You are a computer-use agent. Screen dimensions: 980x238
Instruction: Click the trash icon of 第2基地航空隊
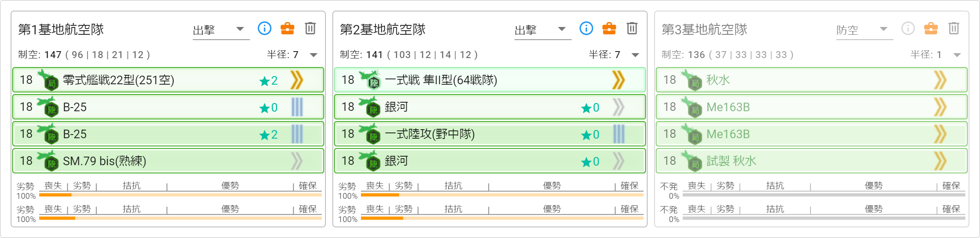632,29
